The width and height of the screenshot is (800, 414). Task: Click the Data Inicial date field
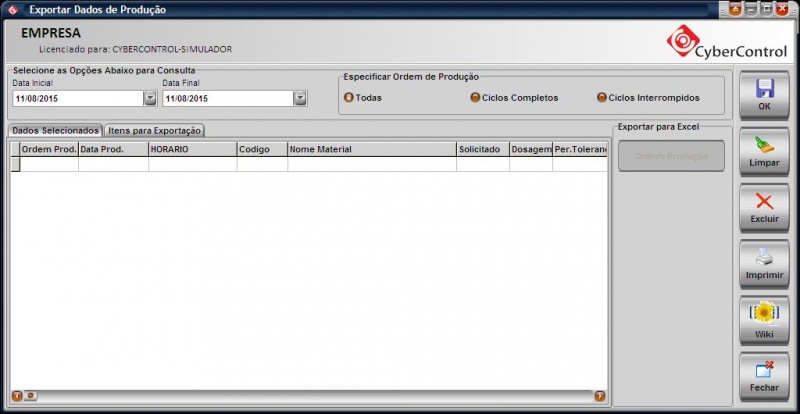coord(77,99)
